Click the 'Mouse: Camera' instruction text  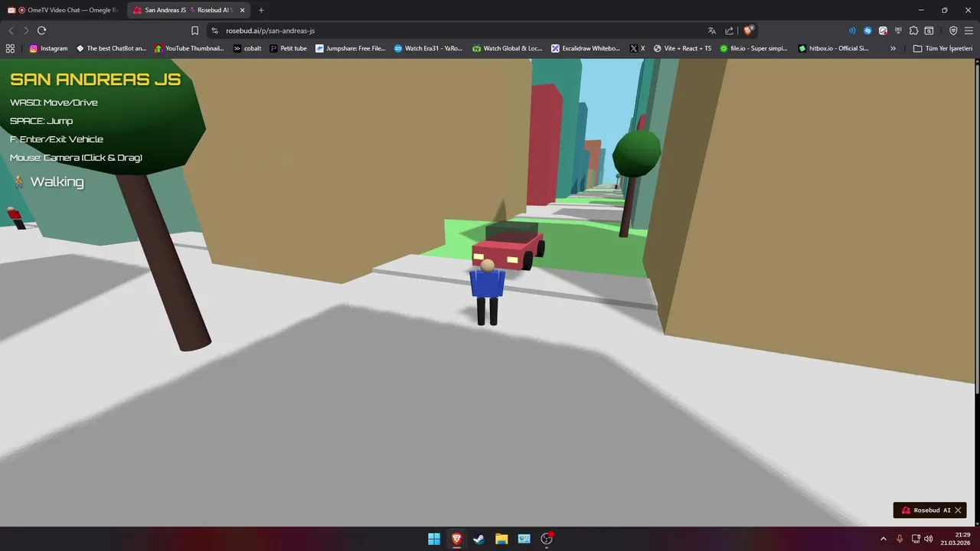coord(76,158)
